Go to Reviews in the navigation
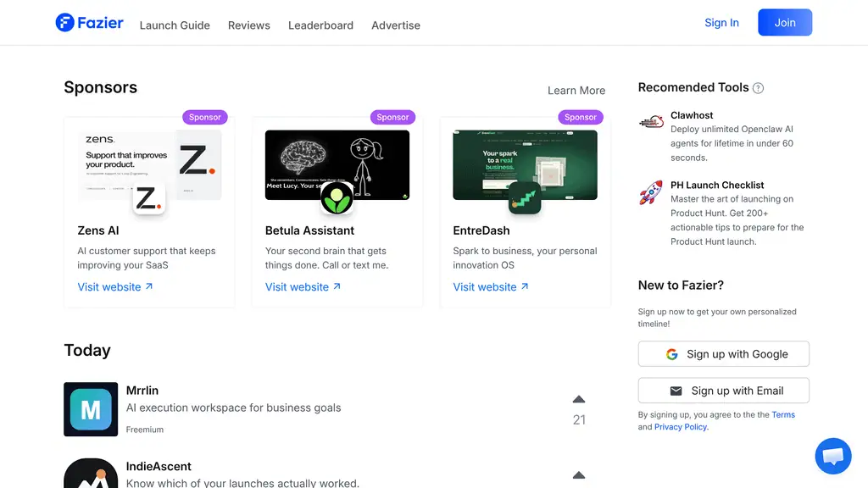The height and width of the screenshot is (488, 868). (249, 25)
